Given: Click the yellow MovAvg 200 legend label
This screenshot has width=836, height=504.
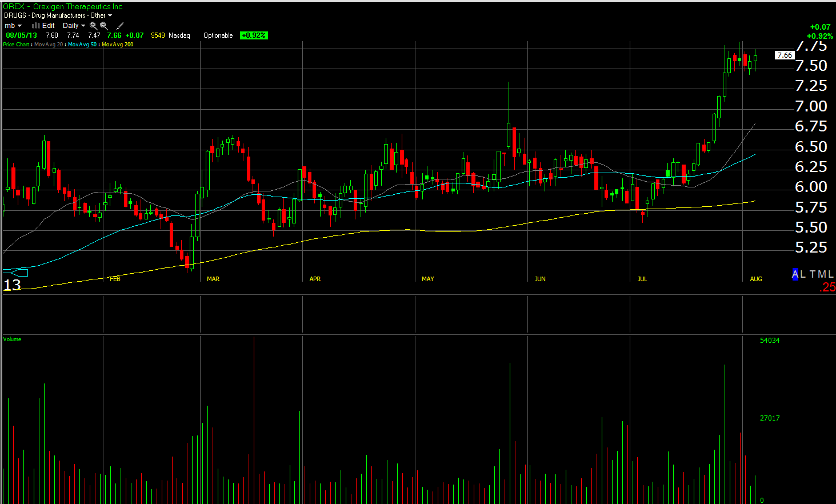Looking at the screenshot, I should [x=118, y=45].
